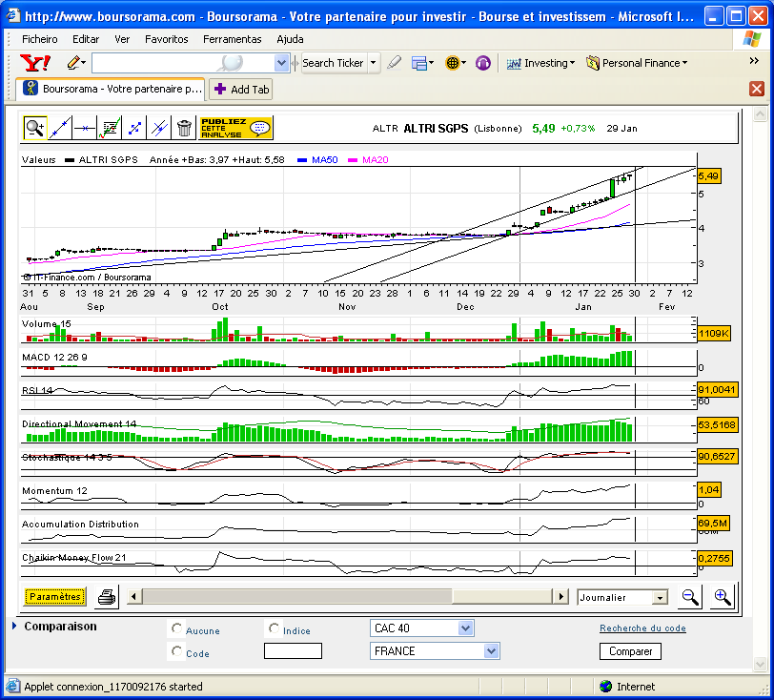Image resolution: width=774 pixels, height=700 pixels.
Task: Click the page scrollbar up arrow
Action: pyautogui.click(x=760, y=114)
